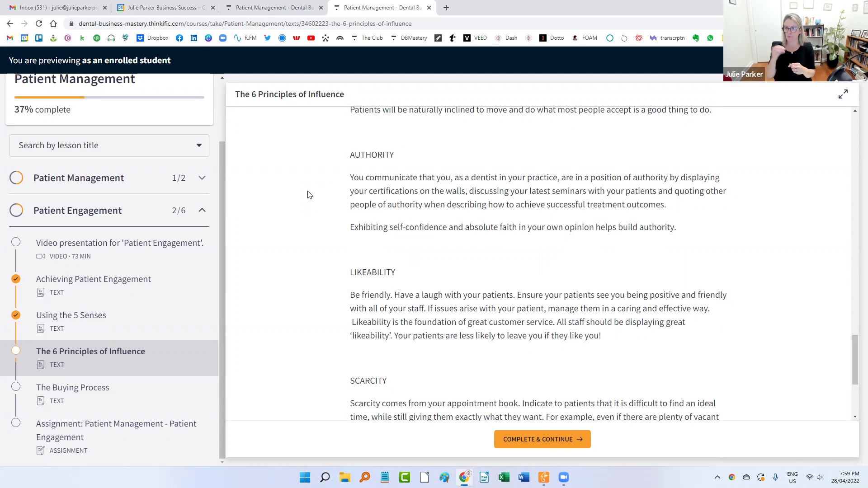The image size is (868, 488).
Task: Collapse the Patient Engagement chapter
Action: pyautogui.click(x=202, y=210)
